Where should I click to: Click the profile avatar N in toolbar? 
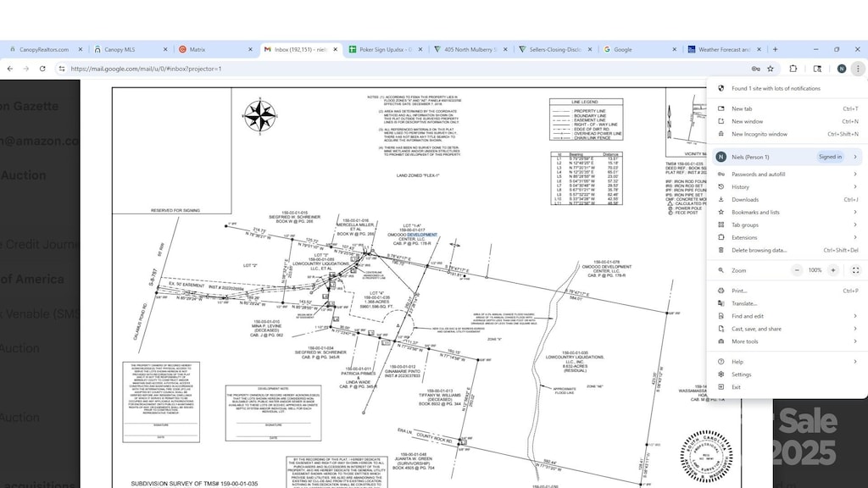[x=842, y=69]
